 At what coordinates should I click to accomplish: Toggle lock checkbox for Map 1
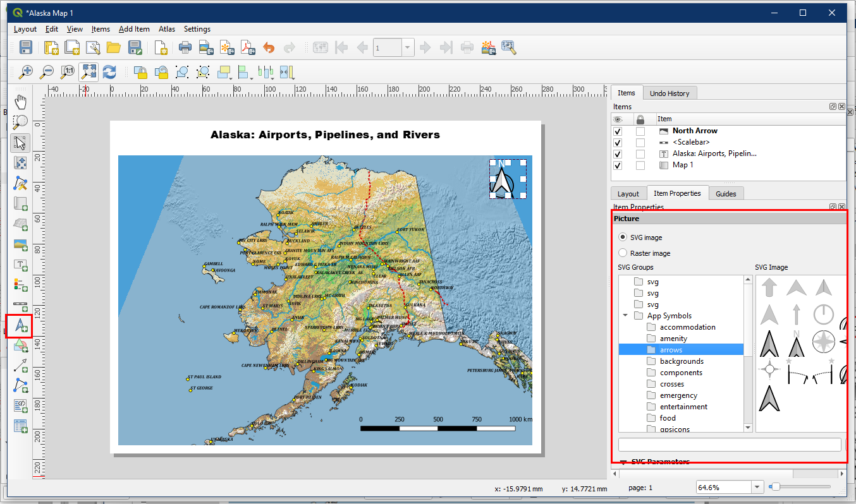640,165
